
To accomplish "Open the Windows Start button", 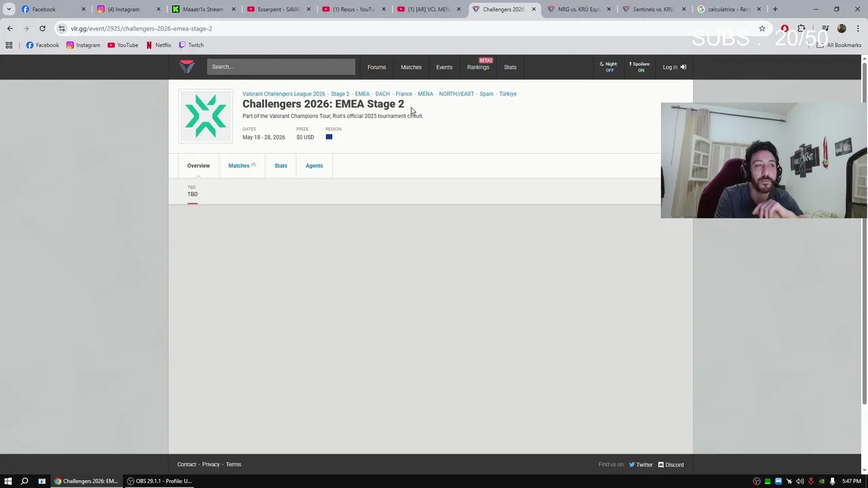I will pos(8,481).
